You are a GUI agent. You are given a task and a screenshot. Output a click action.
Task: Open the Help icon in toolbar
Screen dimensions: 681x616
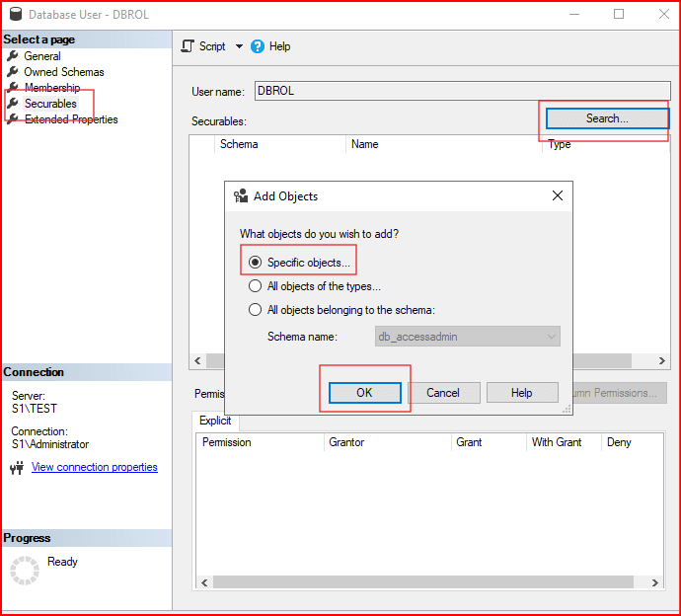258,46
